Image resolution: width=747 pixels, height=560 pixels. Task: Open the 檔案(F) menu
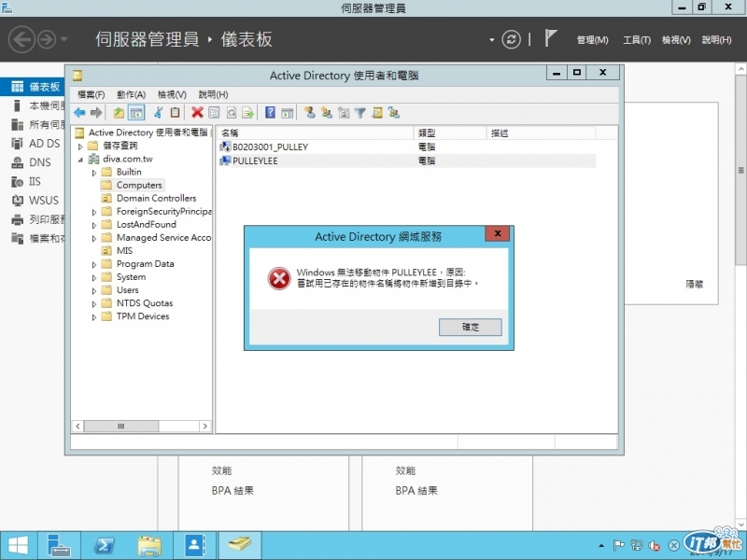click(x=91, y=94)
